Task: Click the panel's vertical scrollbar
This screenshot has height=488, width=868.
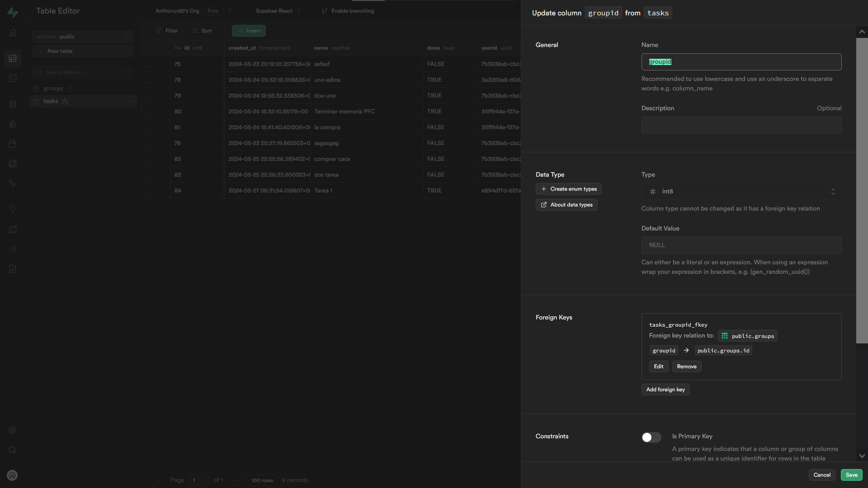Action: click(862, 190)
